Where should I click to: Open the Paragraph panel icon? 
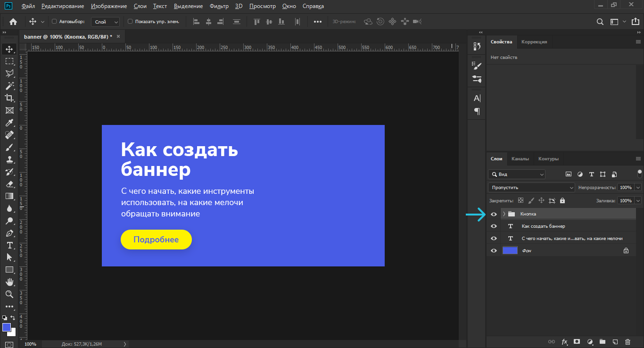477,111
